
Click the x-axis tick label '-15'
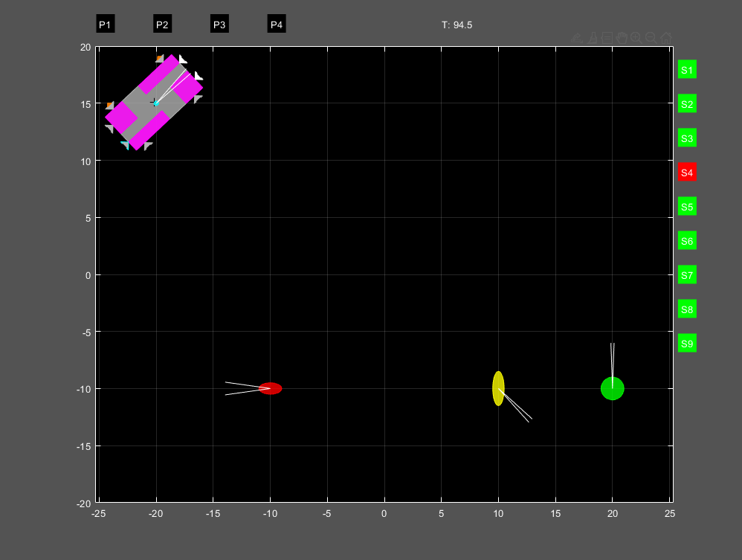(213, 514)
